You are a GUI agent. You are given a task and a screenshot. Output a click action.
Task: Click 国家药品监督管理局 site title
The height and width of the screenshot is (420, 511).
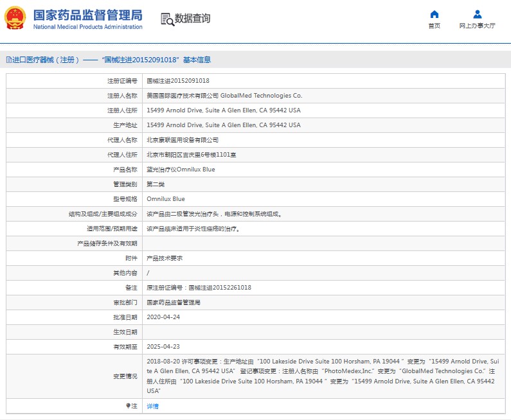88,15
